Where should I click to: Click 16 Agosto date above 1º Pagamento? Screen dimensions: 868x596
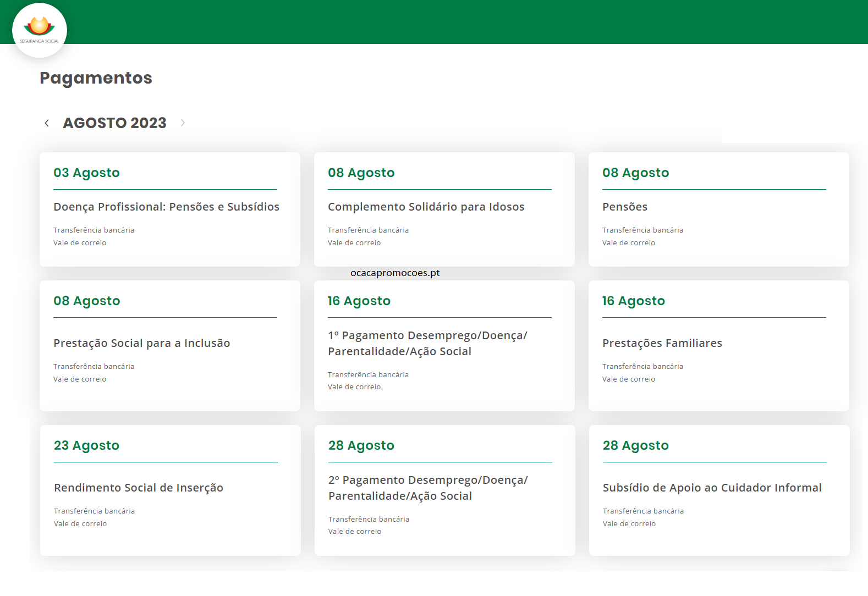click(359, 301)
